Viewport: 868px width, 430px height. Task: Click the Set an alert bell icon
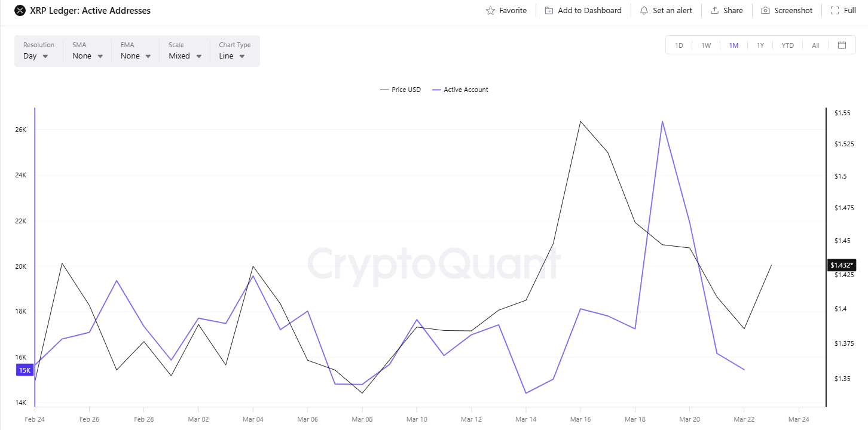point(644,11)
